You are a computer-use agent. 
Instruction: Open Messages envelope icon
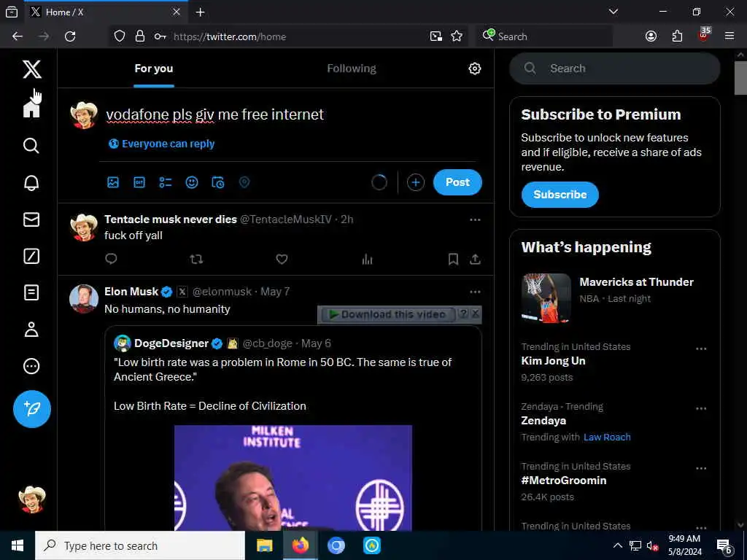31,219
